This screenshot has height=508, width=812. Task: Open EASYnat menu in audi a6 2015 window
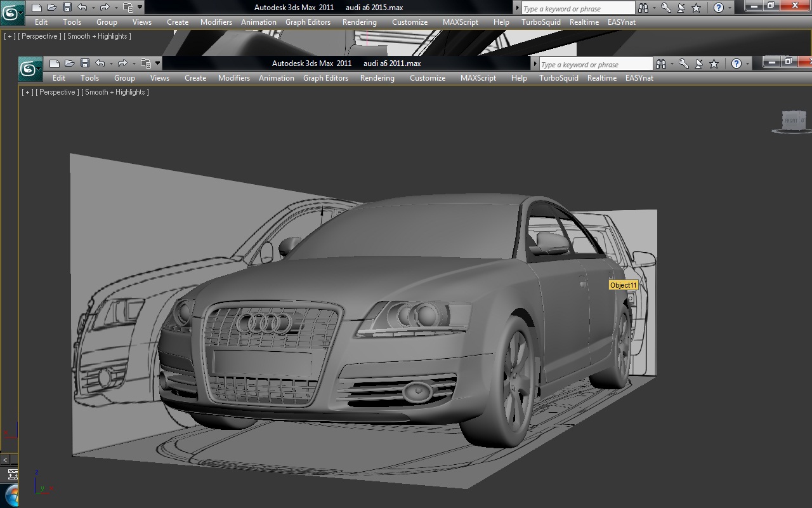coord(622,22)
